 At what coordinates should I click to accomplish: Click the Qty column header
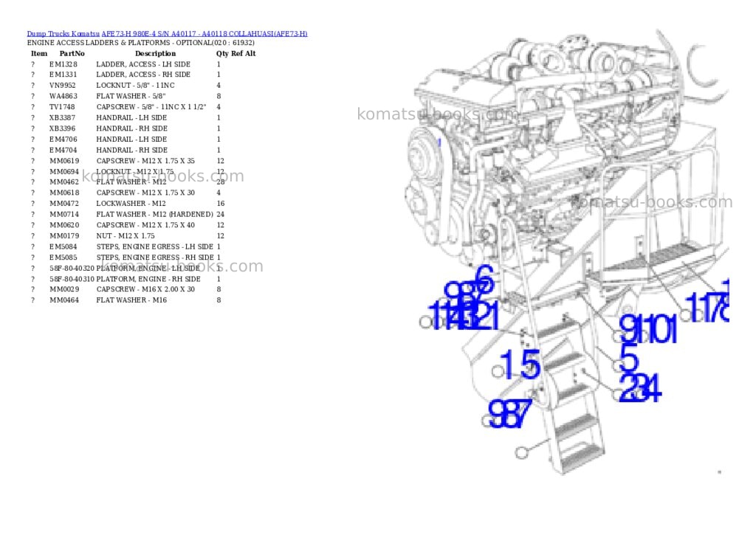[x=222, y=53]
